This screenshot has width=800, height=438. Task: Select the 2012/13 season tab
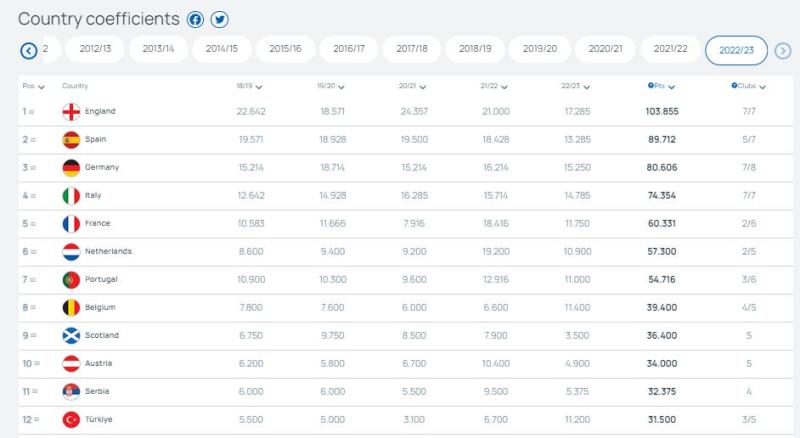pyautogui.click(x=94, y=49)
